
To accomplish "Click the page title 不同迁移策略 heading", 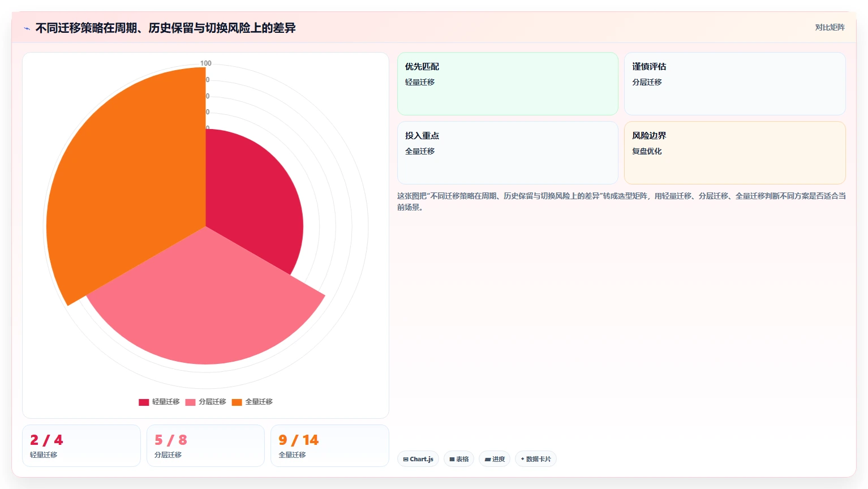I will (x=165, y=28).
